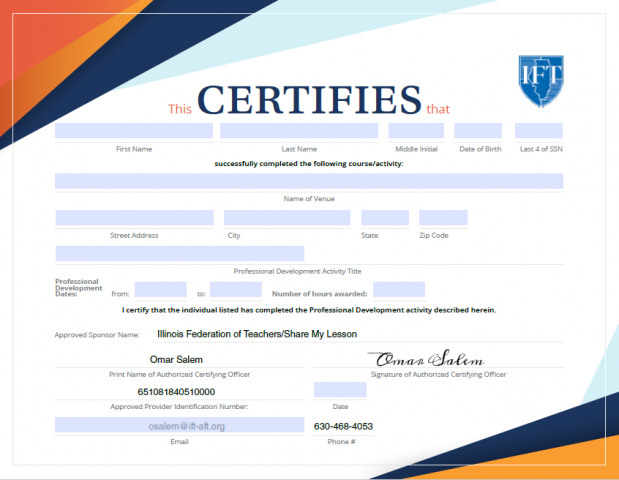Click 'Approved Provider Identification Number:' label
619x480 pixels.
click(x=179, y=407)
